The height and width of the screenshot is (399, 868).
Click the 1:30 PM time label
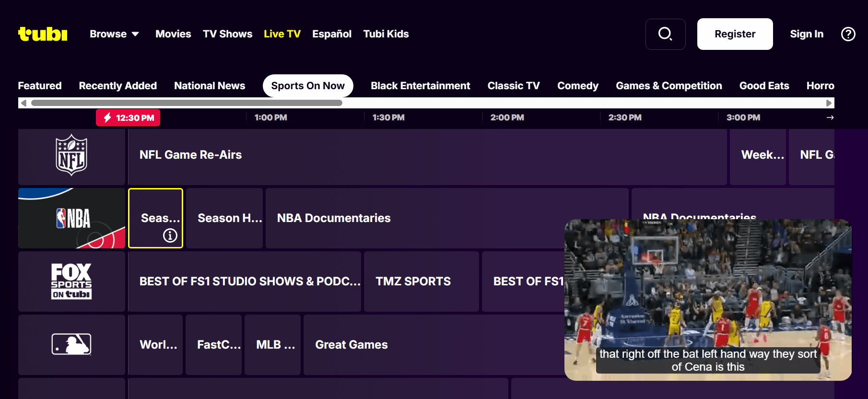point(388,117)
